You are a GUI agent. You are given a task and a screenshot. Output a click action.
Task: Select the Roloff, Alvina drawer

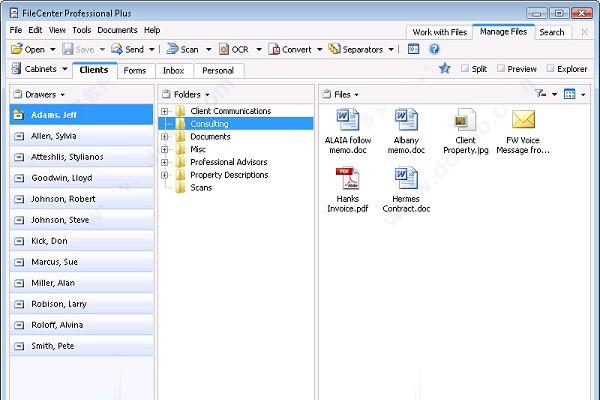pos(82,325)
